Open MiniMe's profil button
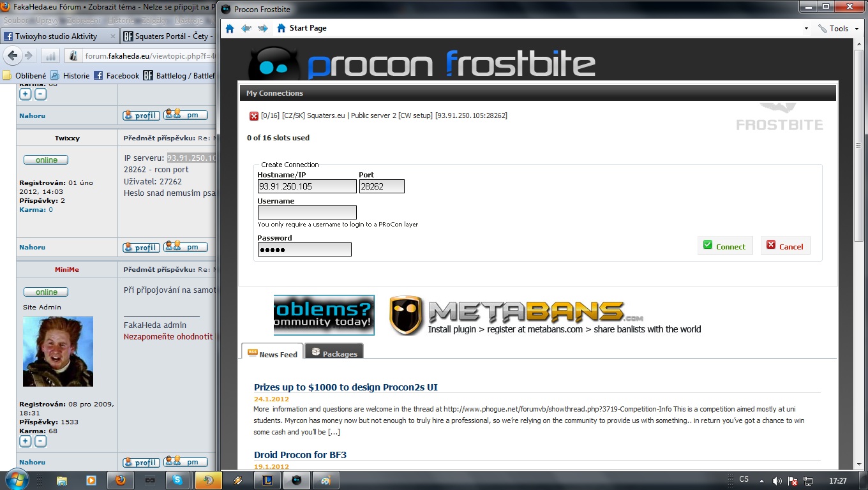Image resolution: width=868 pixels, height=490 pixels. [x=141, y=462]
